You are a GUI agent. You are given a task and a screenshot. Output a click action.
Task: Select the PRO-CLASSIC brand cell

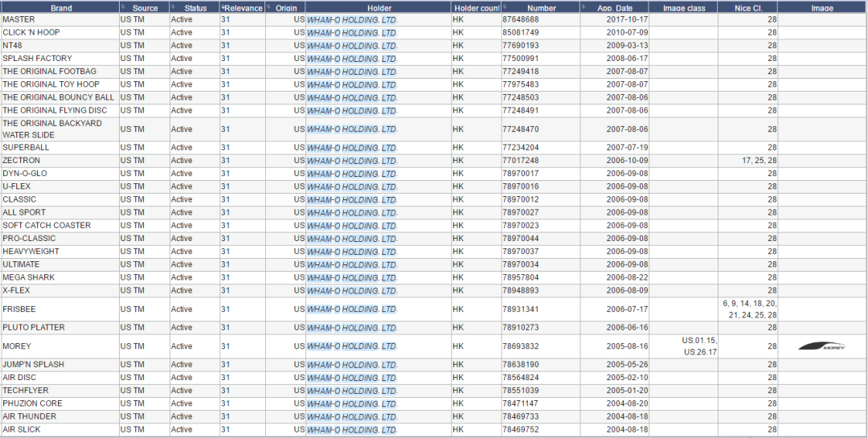pos(60,239)
